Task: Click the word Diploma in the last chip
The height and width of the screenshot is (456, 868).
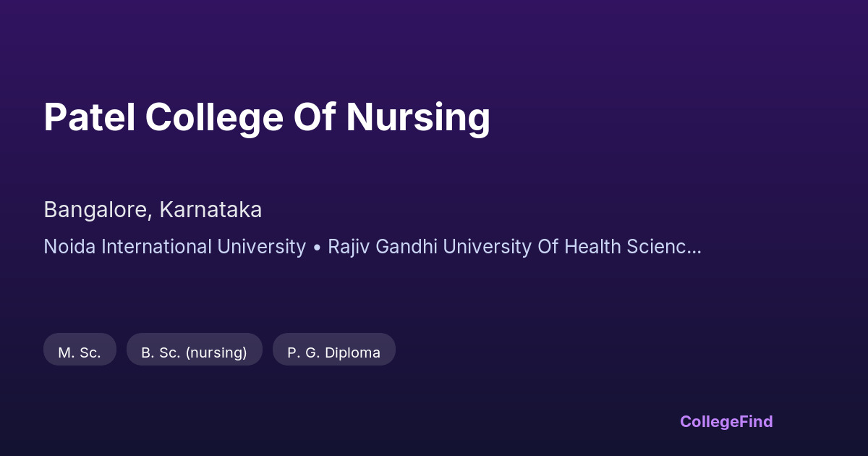Action: coord(353,352)
